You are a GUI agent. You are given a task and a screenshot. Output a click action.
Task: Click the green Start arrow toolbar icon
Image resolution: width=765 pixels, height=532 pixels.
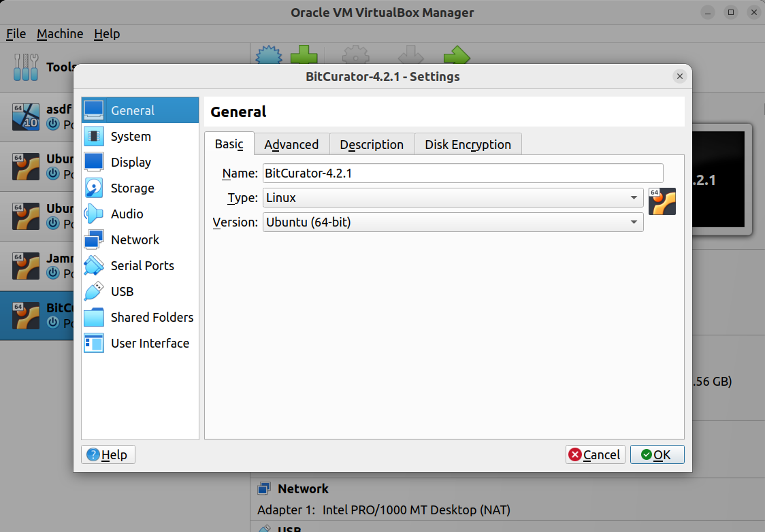tap(457, 54)
